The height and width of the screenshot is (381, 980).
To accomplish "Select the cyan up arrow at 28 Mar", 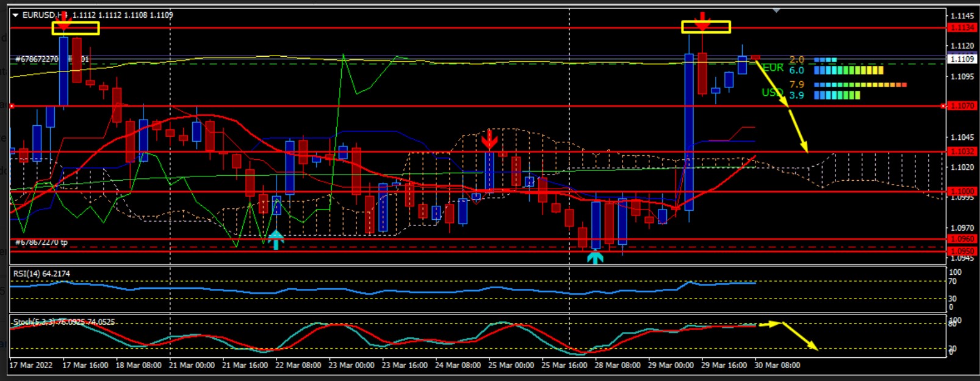I will tap(595, 257).
